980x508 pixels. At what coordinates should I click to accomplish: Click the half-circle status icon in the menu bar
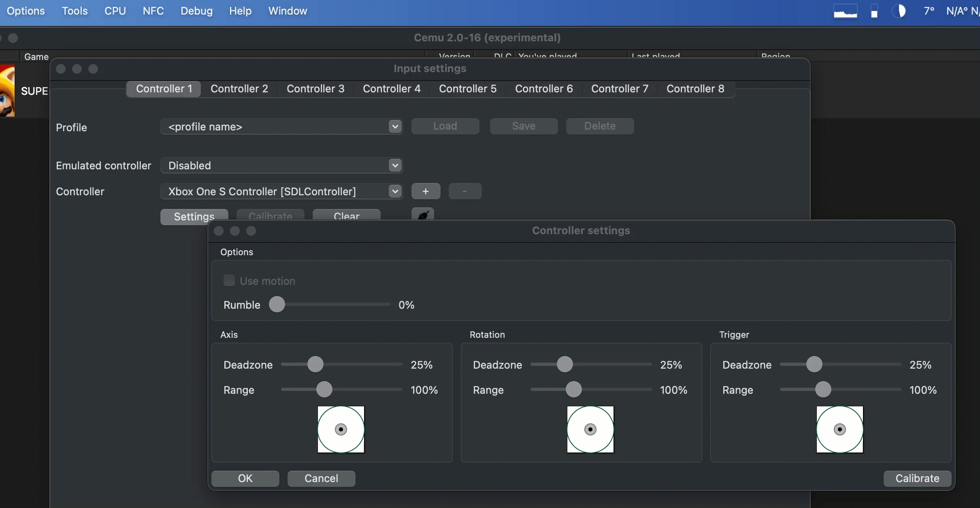click(899, 11)
